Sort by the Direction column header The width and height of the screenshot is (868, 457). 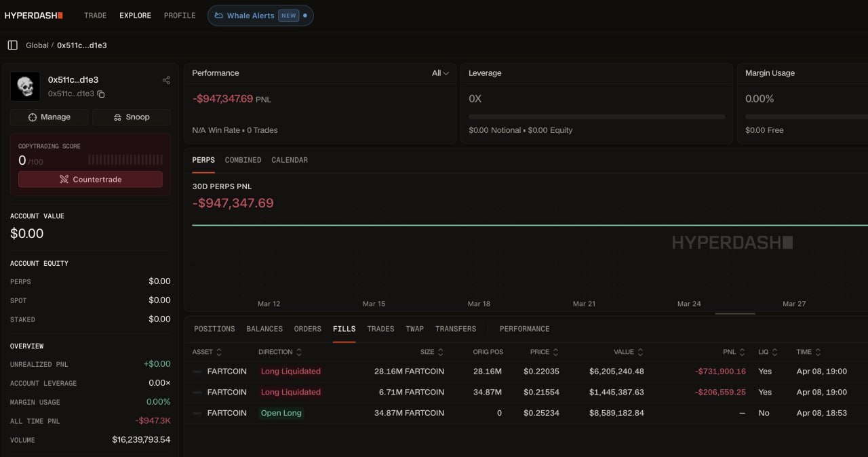[x=275, y=352]
